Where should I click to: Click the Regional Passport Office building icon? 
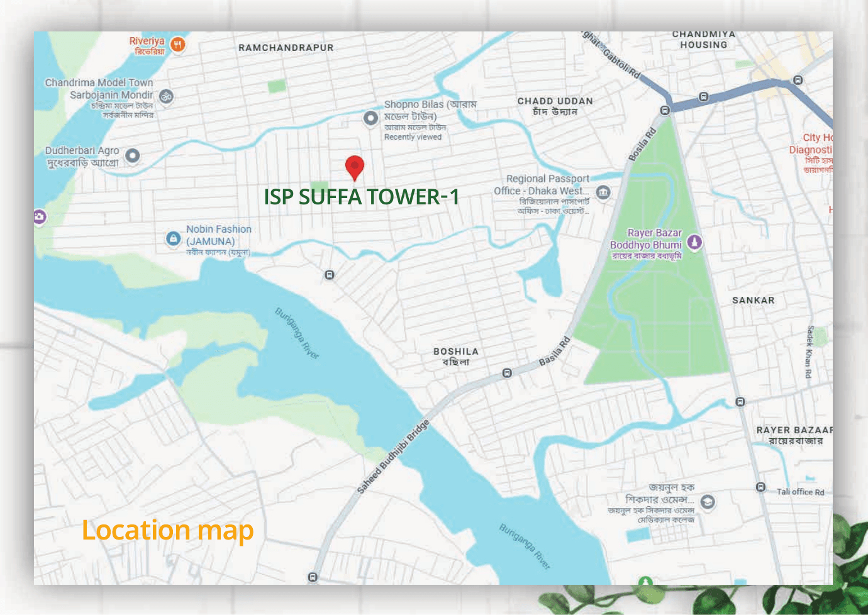click(603, 192)
